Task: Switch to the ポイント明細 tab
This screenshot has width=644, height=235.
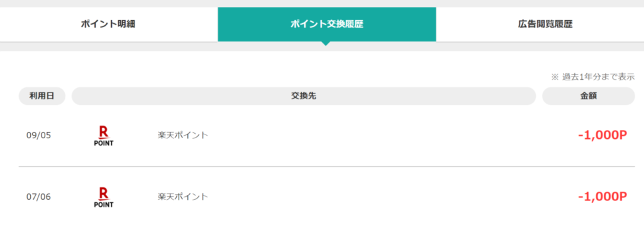Action: pos(108,25)
